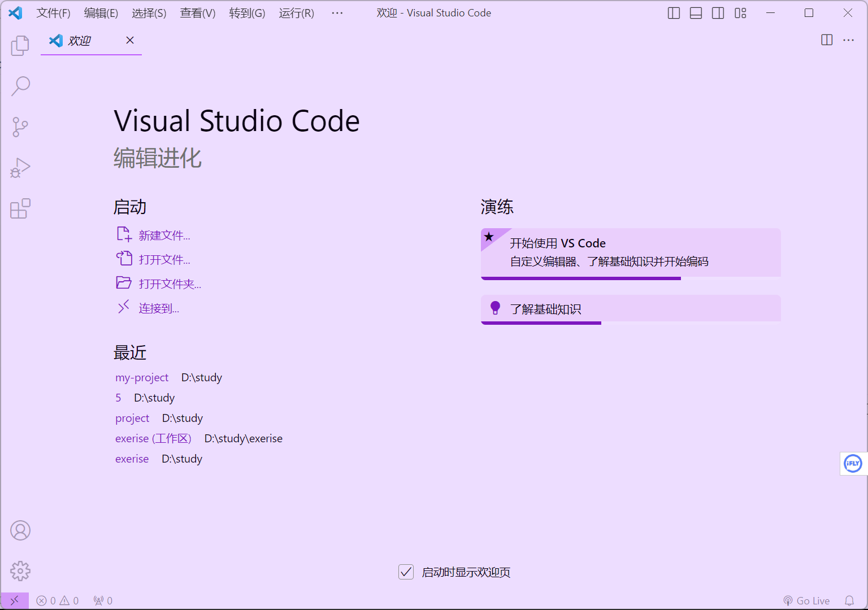
Task: Open recent folder exerise in D:\study
Action: (x=132, y=459)
